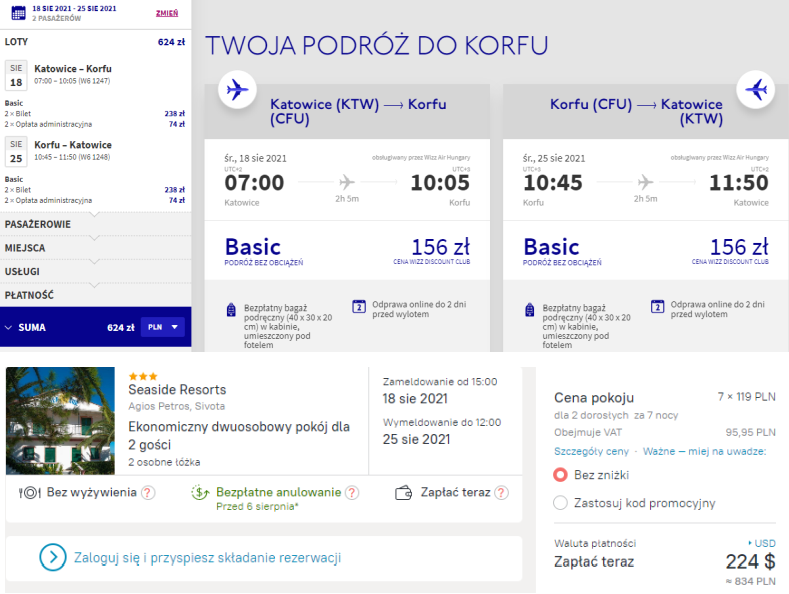The width and height of the screenshot is (789, 594).
Task: Collapse the SUMA total chevron
Action: (9, 327)
